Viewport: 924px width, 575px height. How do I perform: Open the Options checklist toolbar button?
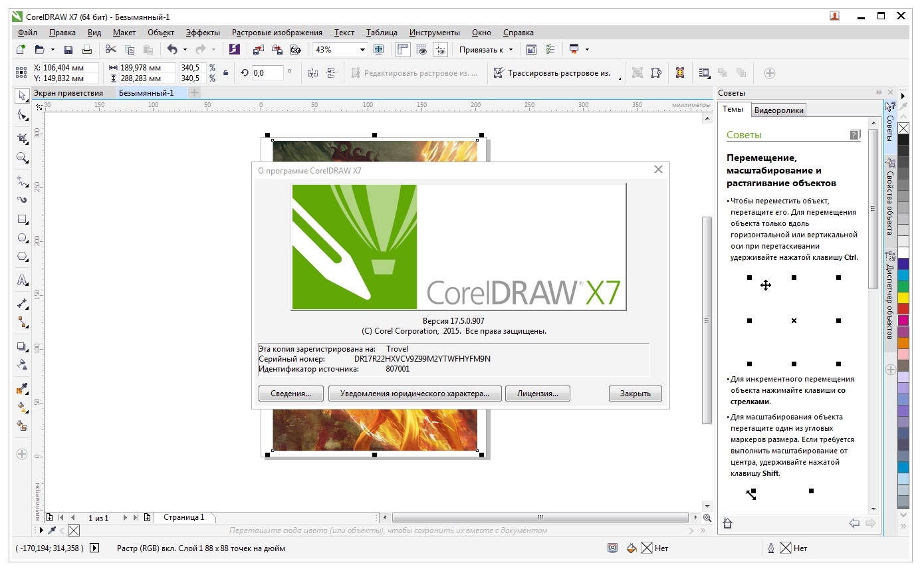(x=550, y=49)
